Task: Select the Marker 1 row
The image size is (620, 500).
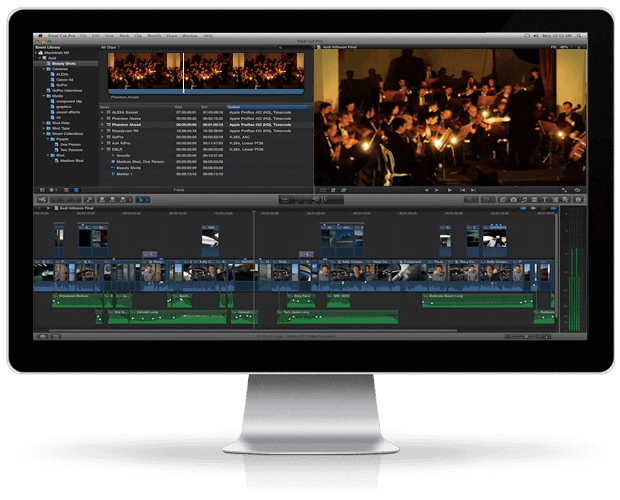Action: pyautogui.click(x=205, y=174)
